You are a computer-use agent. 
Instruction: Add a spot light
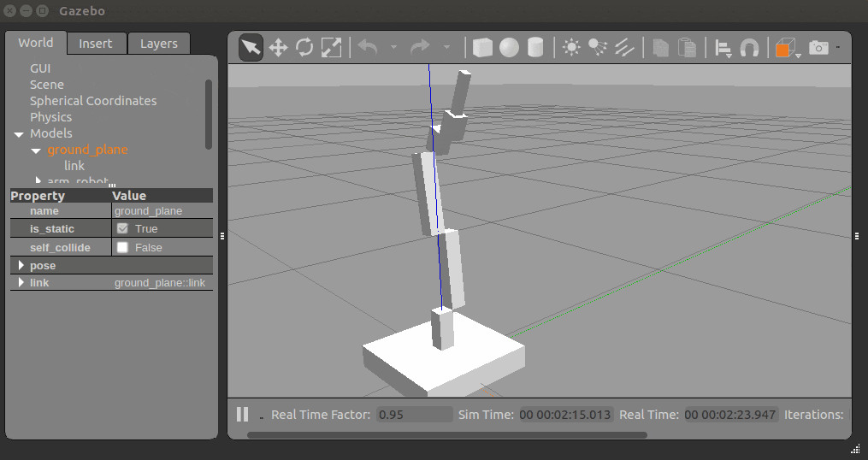point(598,48)
